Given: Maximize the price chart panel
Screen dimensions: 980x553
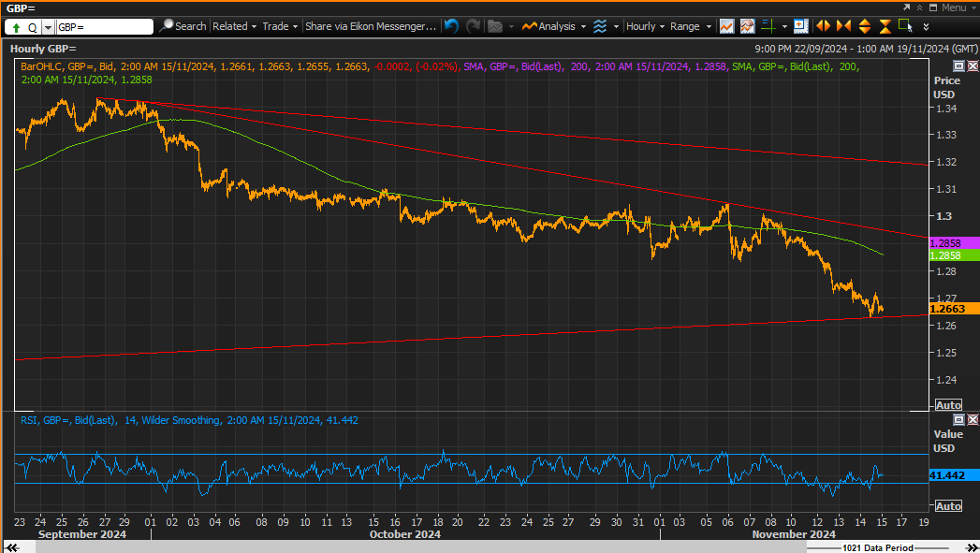Looking at the screenshot, I should tap(958, 65).
